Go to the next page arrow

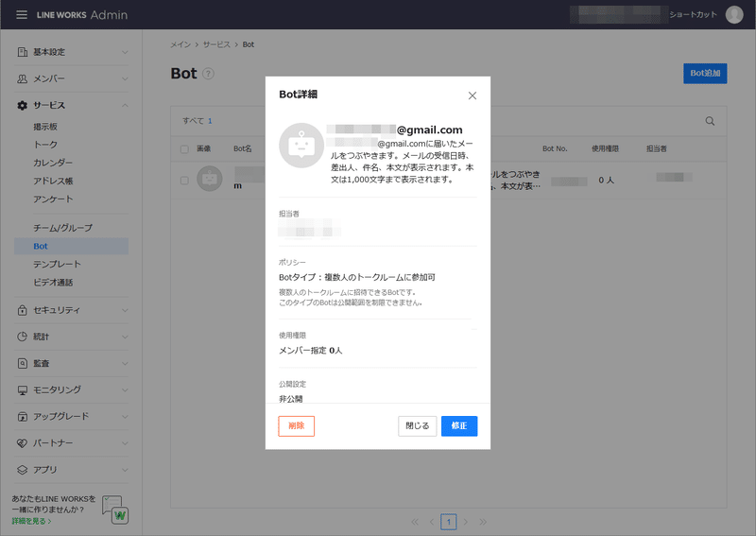(x=466, y=522)
